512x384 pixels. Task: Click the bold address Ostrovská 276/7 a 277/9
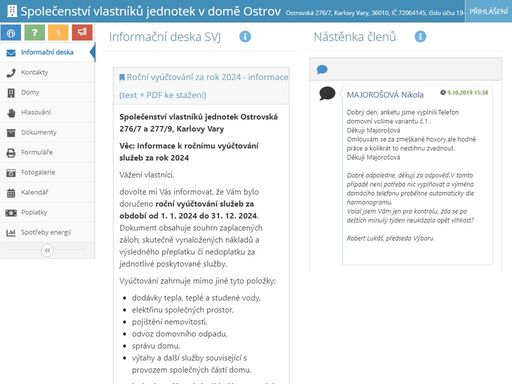click(x=198, y=123)
